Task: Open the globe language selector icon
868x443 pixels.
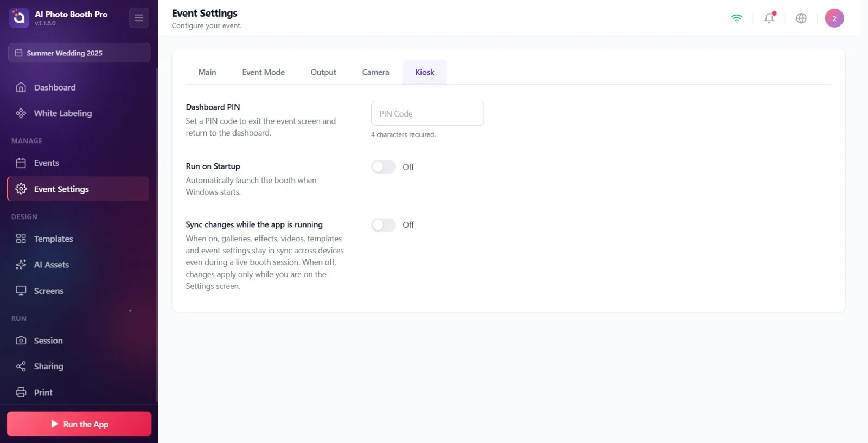Action: coord(801,18)
